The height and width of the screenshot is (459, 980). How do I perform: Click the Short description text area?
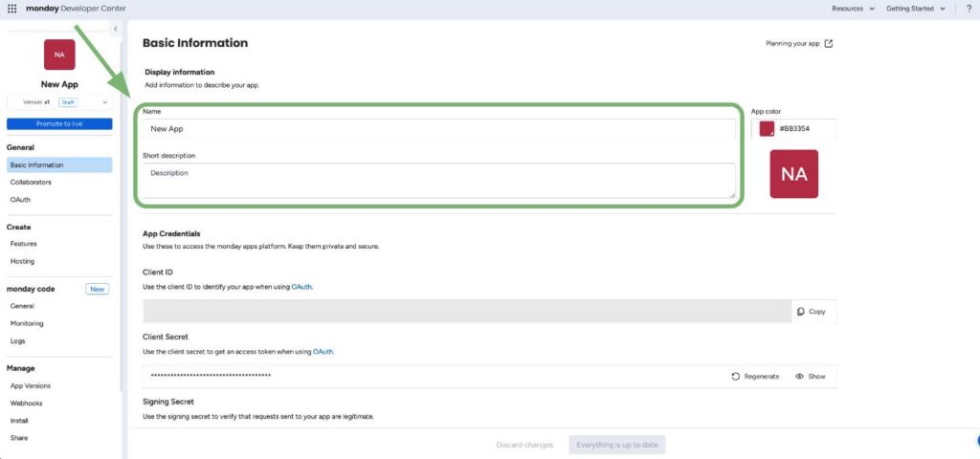439,181
